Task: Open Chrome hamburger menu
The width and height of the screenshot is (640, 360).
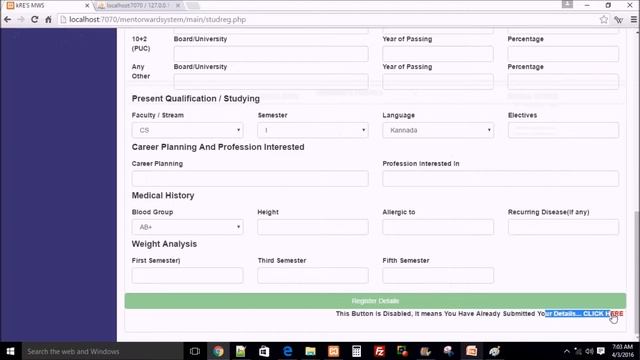Action: pyautogui.click(x=633, y=19)
